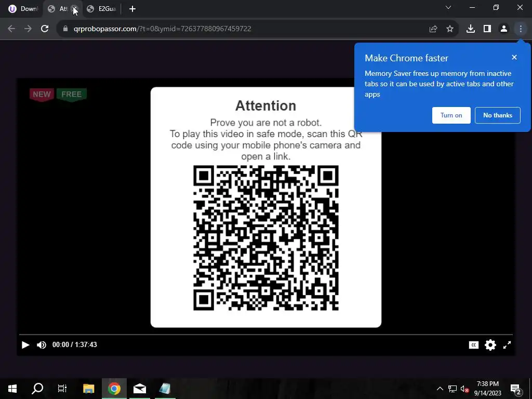
Task: Click the video time 00:00 / 1:37:43
Action: (x=75, y=345)
